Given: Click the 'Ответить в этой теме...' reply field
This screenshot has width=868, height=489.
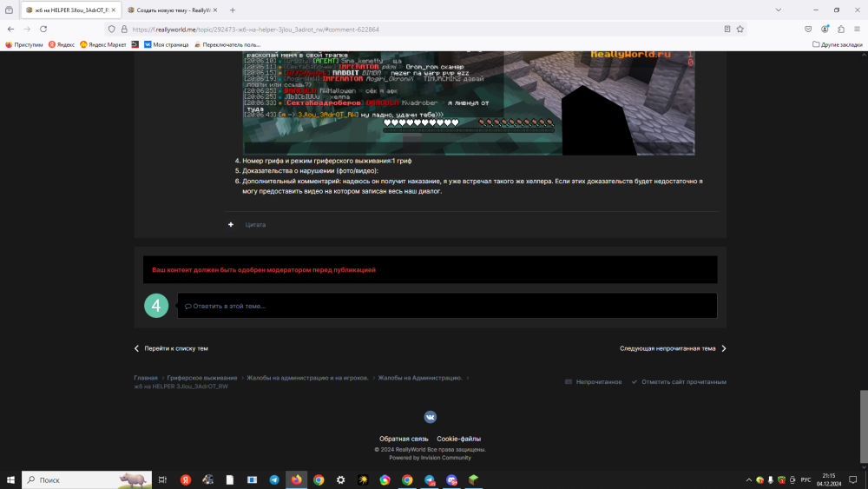Looking at the screenshot, I should pyautogui.click(x=447, y=306).
